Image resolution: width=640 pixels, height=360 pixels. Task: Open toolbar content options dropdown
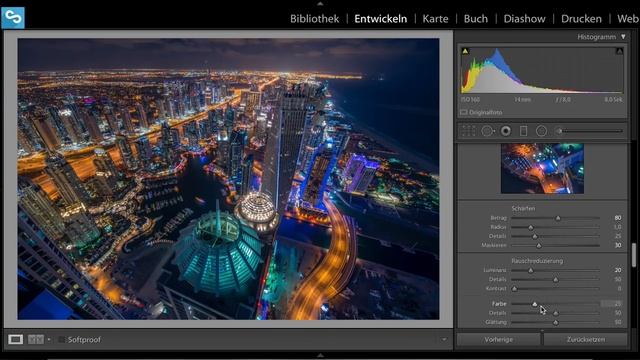(x=444, y=340)
